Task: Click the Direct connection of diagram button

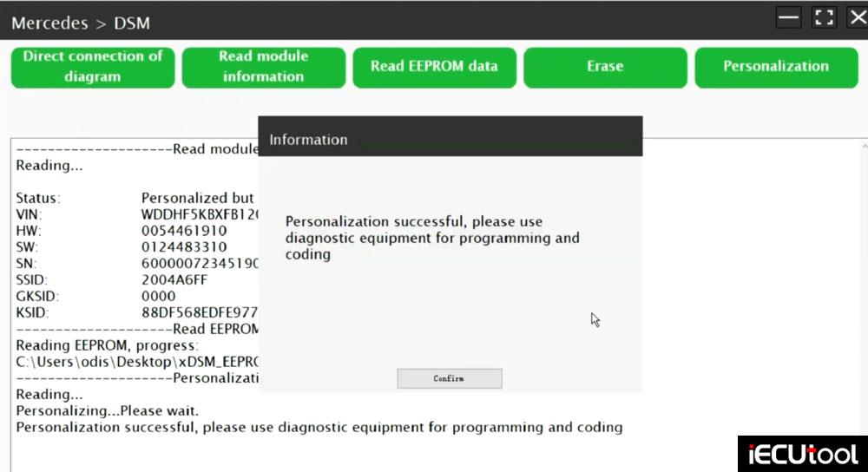Action: click(93, 67)
